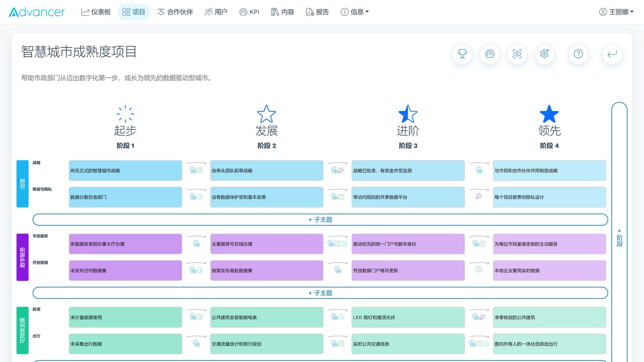Screen dimensions: 644x362
Task: Click list transition icon before 本地企业复用实时数据
Action: tap(479, 269)
